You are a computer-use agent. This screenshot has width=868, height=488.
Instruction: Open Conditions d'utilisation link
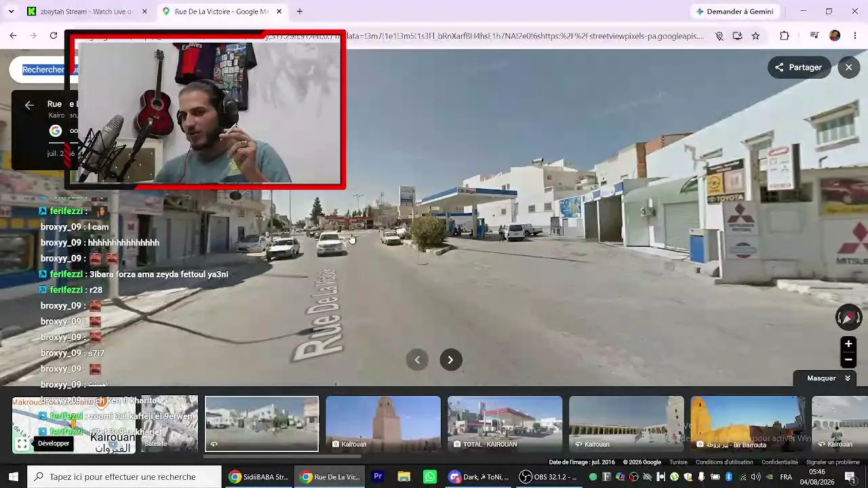[x=724, y=462]
